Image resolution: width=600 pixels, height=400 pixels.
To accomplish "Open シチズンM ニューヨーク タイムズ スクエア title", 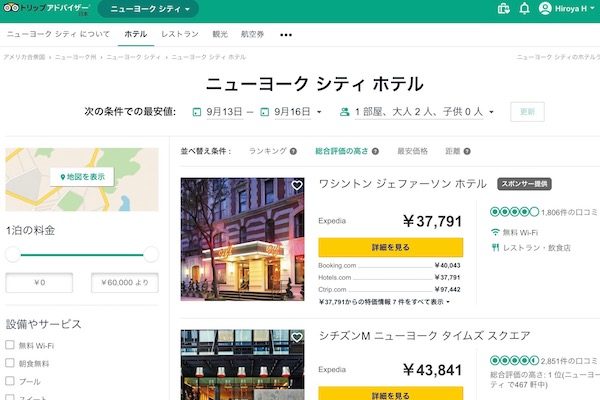I will [425, 336].
